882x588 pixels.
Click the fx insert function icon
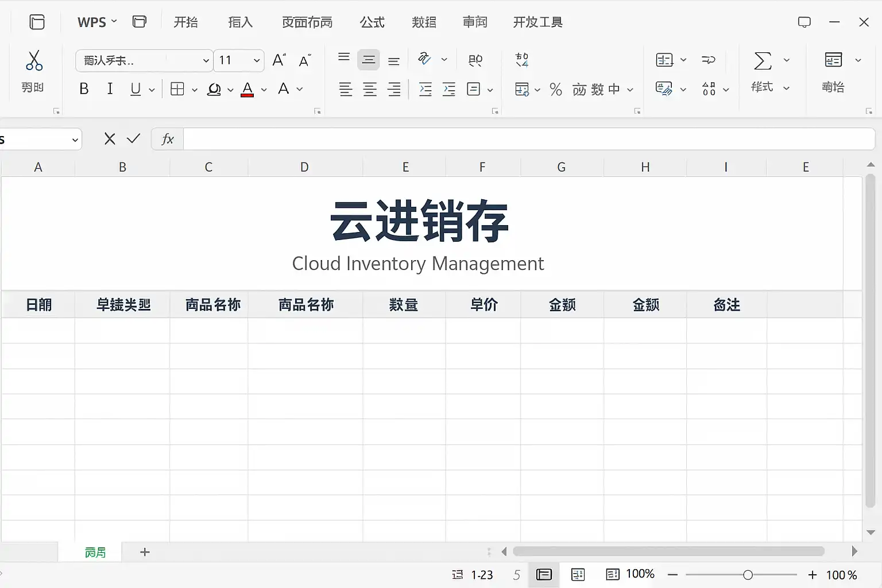coord(167,139)
